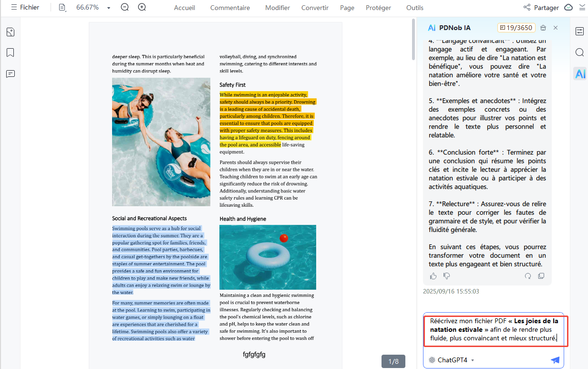Click the zoom out magnifier icon
Screen dimensions: 588x369
(125, 7)
